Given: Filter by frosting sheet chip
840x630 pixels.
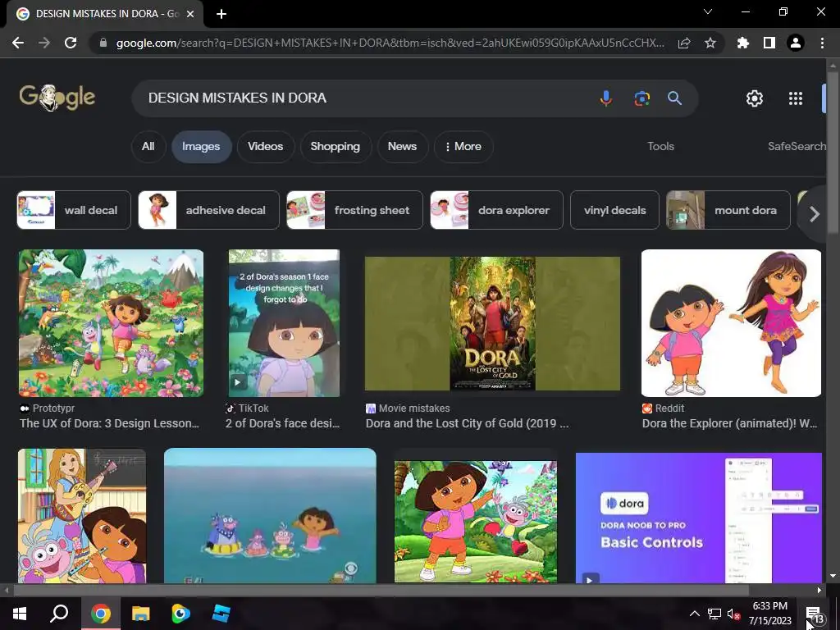Looking at the screenshot, I should (354, 210).
